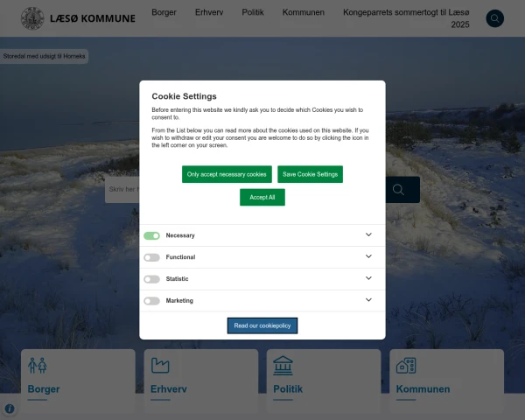The image size is (525, 420).
Task: Expand the Marketing cookies chevron
Action: pos(368,300)
